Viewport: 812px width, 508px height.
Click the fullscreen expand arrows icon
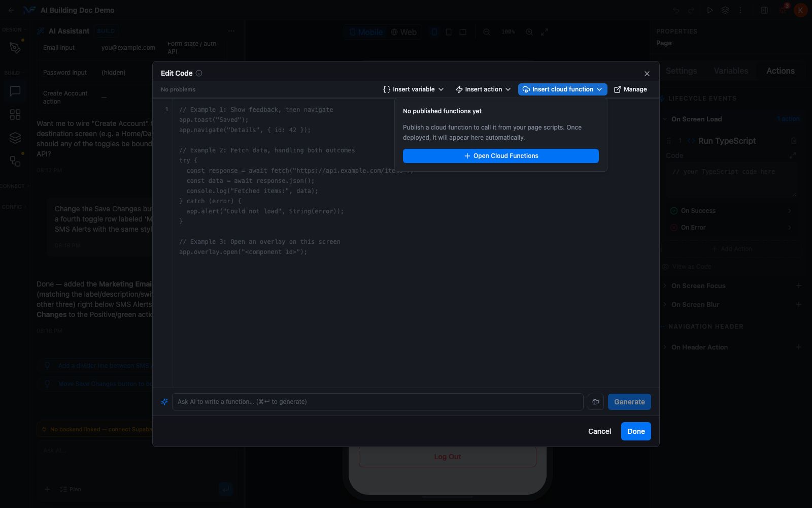point(545,32)
